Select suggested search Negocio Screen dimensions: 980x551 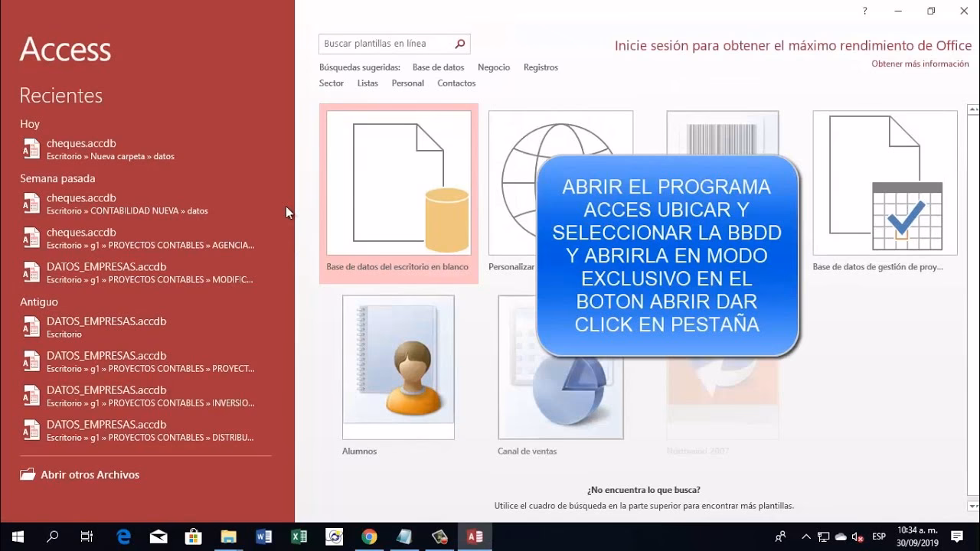pos(494,67)
